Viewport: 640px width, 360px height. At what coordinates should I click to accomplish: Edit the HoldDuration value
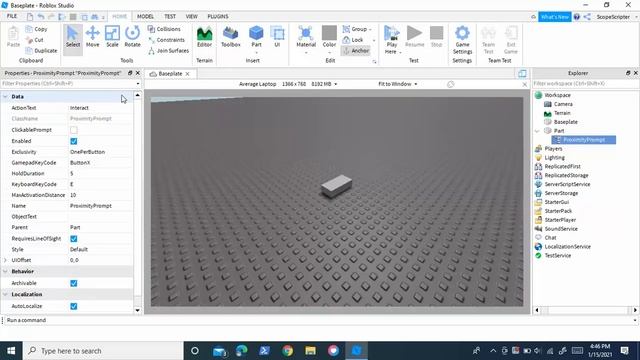tap(100, 173)
